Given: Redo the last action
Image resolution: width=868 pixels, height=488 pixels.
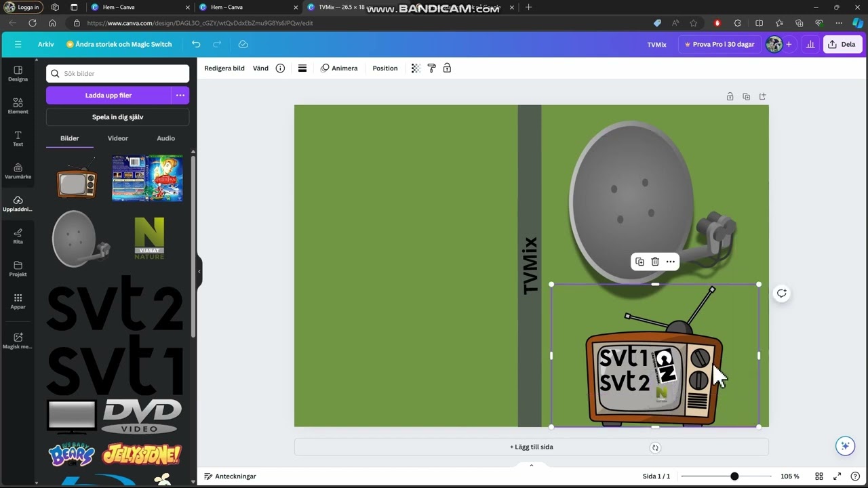Looking at the screenshot, I should (217, 44).
